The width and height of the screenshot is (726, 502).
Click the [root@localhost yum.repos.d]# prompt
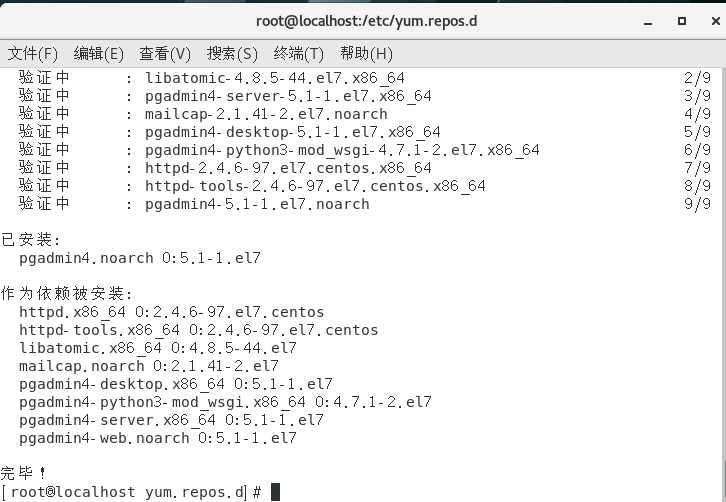point(131,492)
